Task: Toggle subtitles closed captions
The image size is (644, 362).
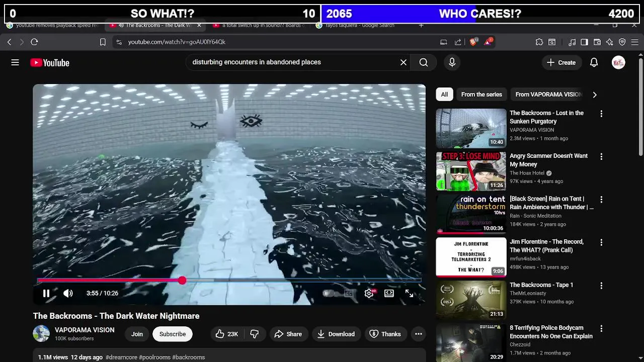Action: click(x=349, y=293)
